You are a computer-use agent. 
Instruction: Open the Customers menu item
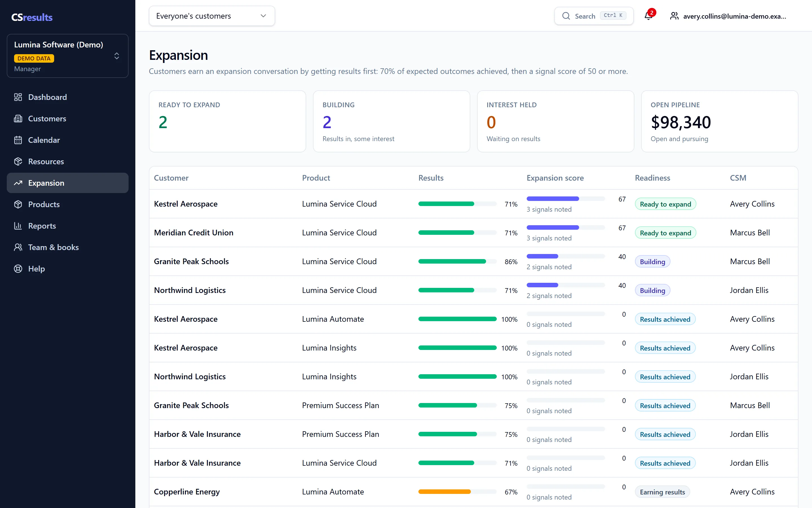[x=67, y=119]
